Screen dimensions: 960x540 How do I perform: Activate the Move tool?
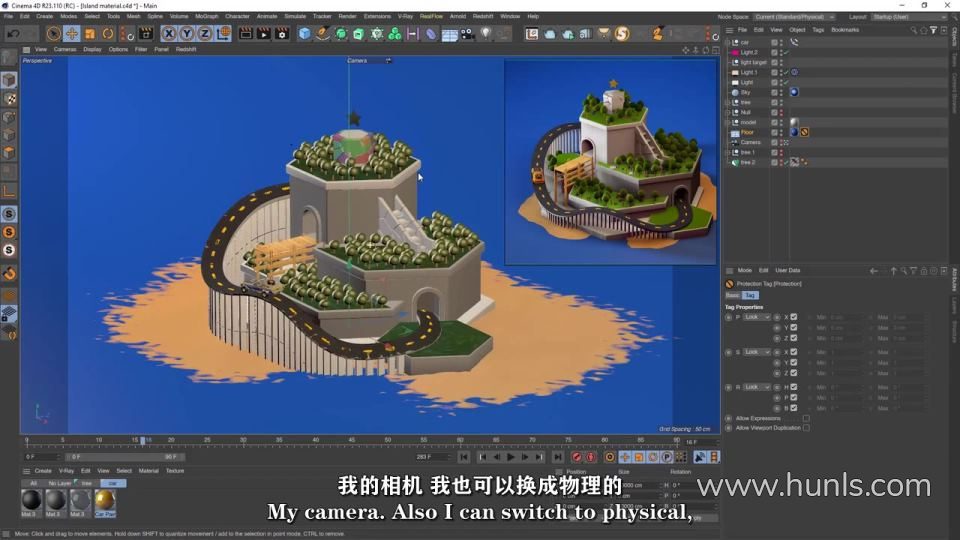72,34
